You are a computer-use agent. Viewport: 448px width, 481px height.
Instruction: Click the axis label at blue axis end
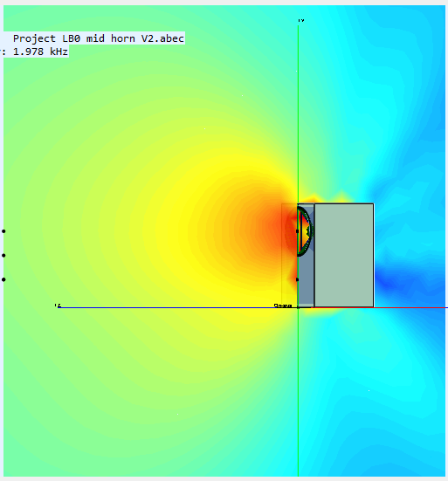point(58,306)
